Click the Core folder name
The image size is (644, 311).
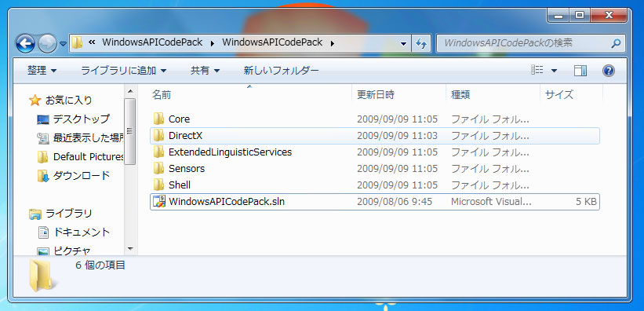(179, 119)
